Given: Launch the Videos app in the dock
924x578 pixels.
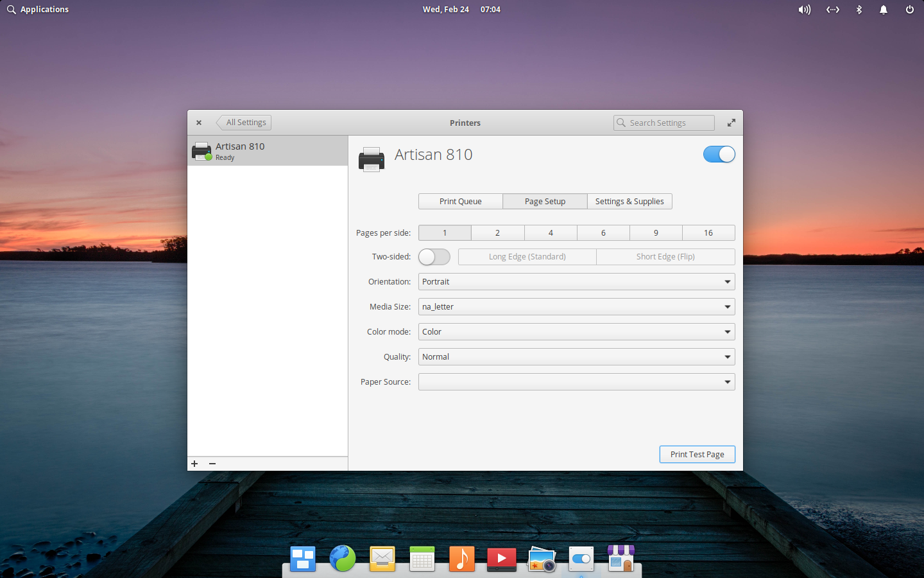Looking at the screenshot, I should 501,559.
